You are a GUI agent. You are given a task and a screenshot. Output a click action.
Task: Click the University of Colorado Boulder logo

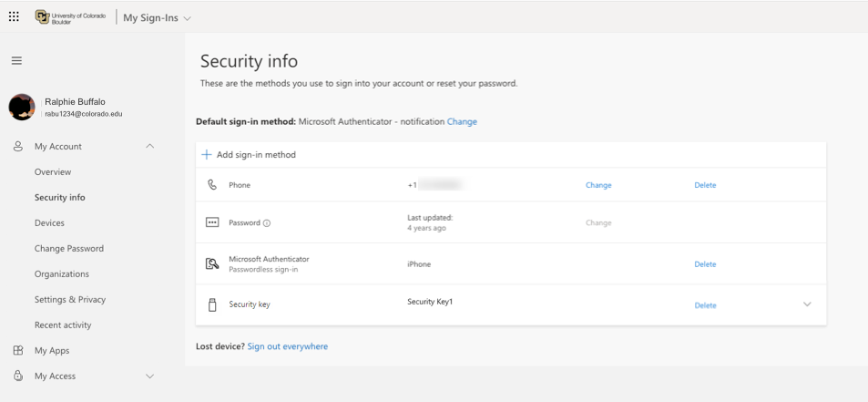[x=70, y=17]
